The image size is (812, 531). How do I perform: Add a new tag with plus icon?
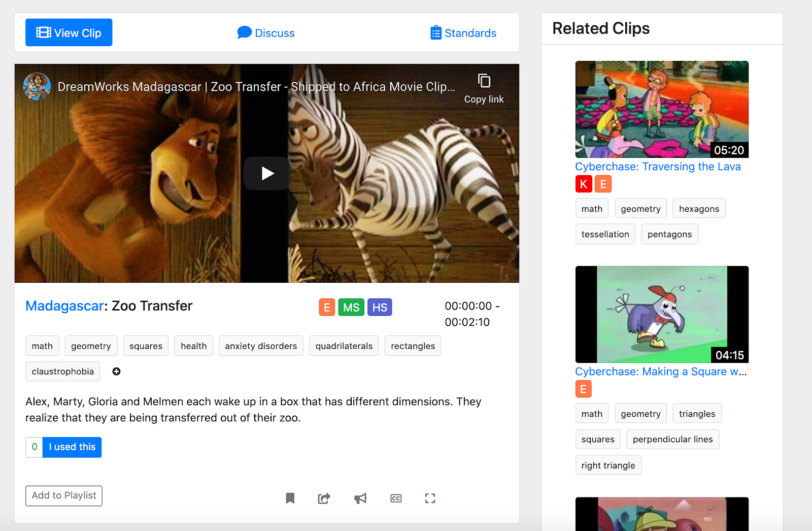[116, 372]
